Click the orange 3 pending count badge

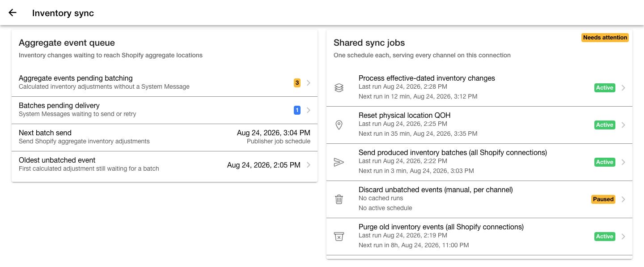pyautogui.click(x=297, y=83)
